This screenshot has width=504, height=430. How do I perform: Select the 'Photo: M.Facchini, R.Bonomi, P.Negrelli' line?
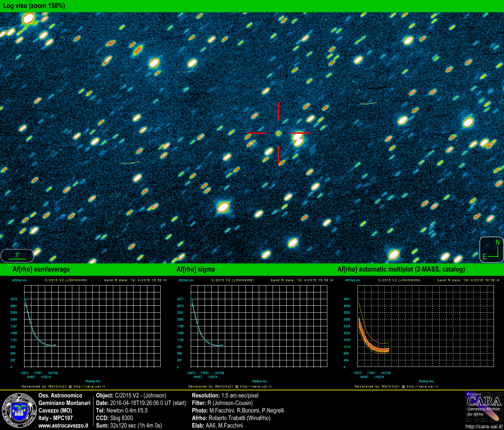[x=238, y=410]
